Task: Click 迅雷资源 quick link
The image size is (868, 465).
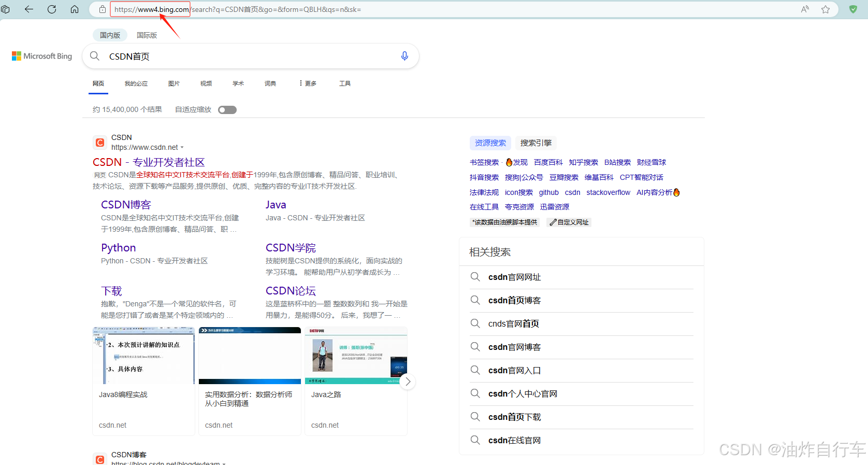Action: tap(554, 207)
